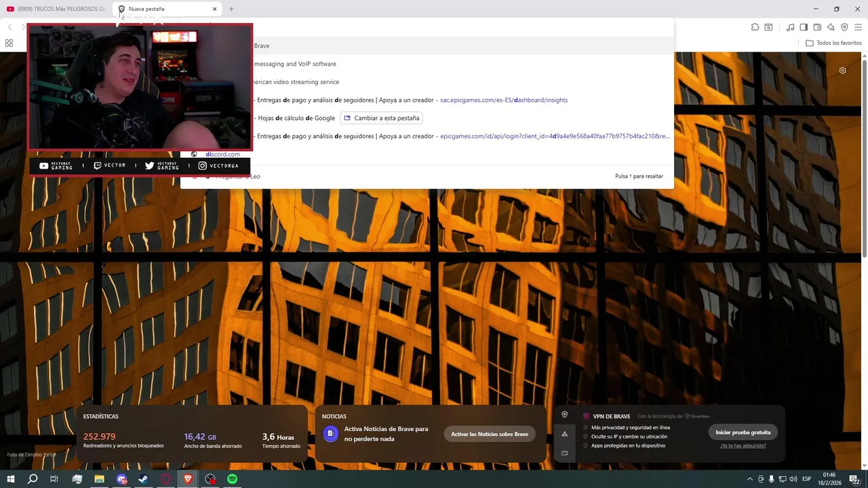Image resolution: width=868 pixels, height=488 pixels.
Task: Select the Brave Rewards triangle card tab
Action: [564, 434]
